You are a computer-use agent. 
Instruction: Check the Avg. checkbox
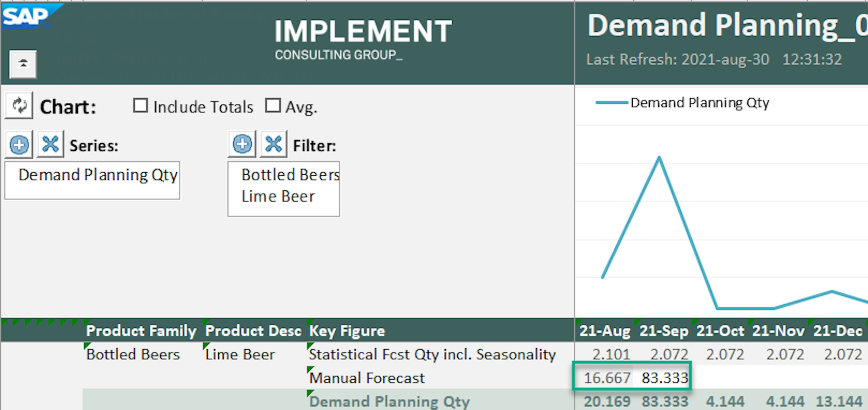click(x=273, y=106)
